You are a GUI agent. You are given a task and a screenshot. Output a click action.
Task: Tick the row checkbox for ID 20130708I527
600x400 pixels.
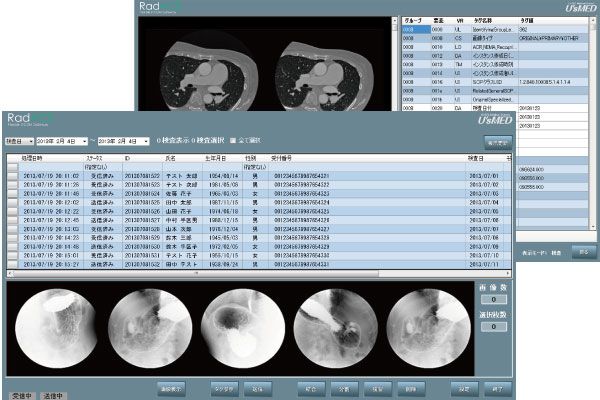coord(12,220)
